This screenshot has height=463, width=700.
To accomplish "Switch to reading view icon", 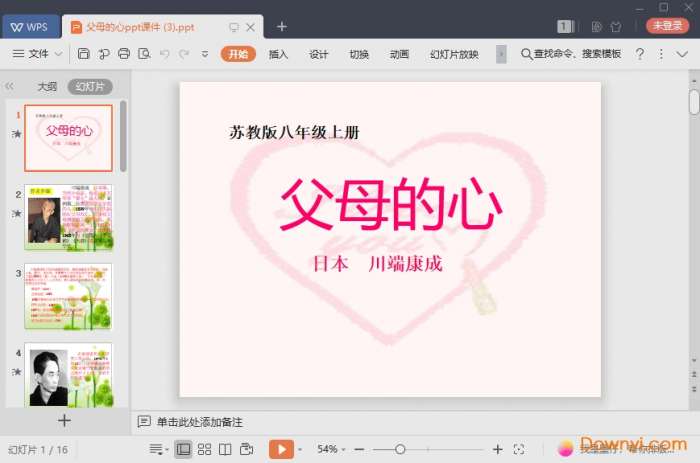I will tap(225, 450).
